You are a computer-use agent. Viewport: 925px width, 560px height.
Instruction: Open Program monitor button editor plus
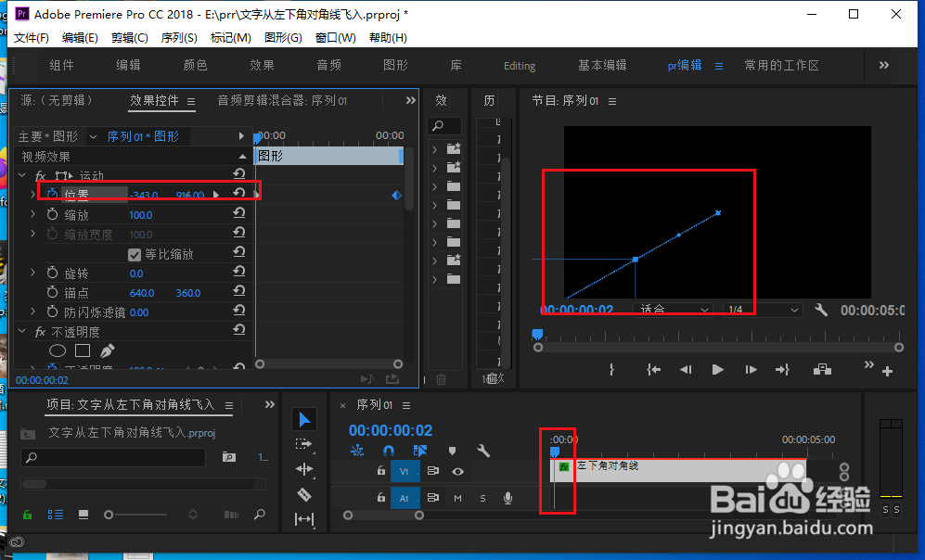887,372
